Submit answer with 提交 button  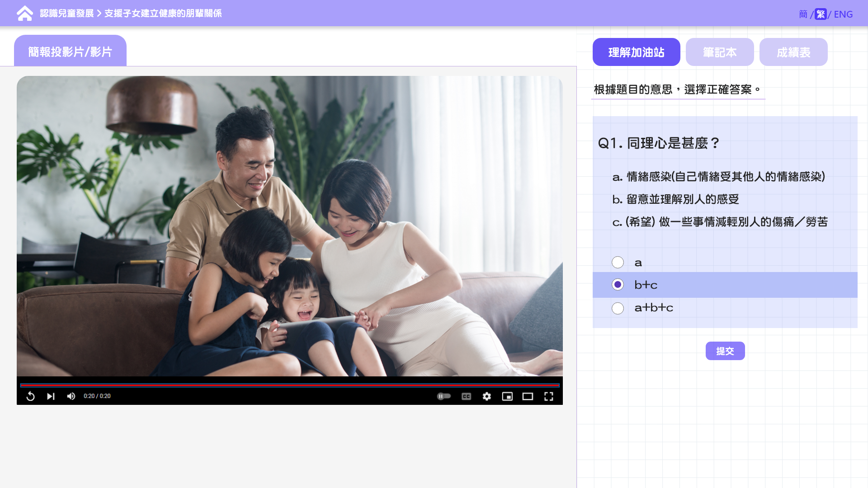(725, 351)
